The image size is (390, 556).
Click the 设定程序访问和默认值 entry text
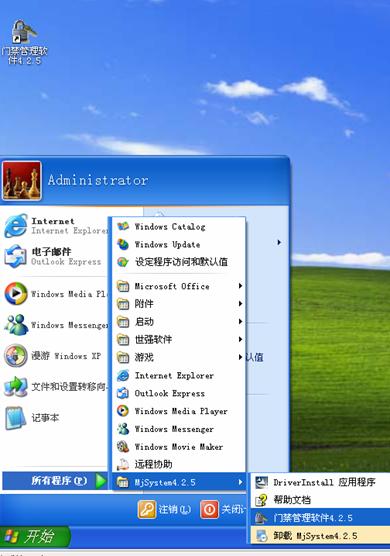point(181,262)
